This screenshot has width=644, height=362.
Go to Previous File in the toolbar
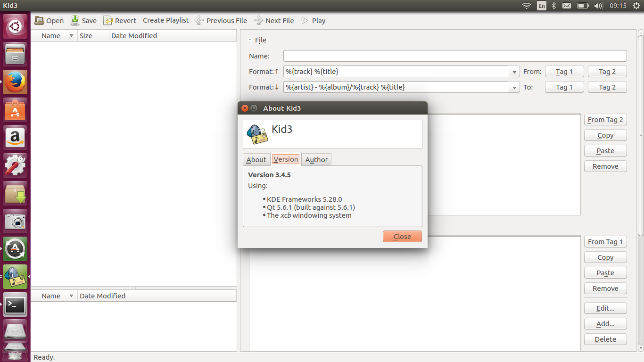tap(221, 21)
